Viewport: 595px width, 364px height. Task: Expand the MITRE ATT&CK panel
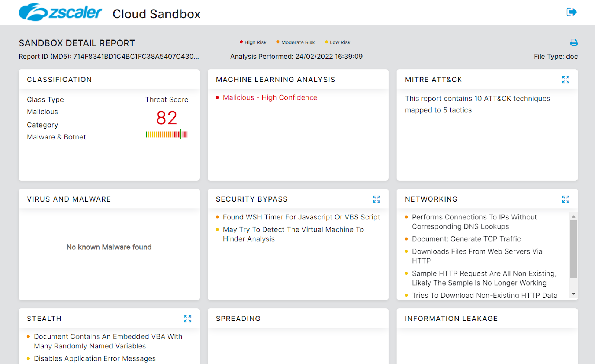(x=566, y=80)
